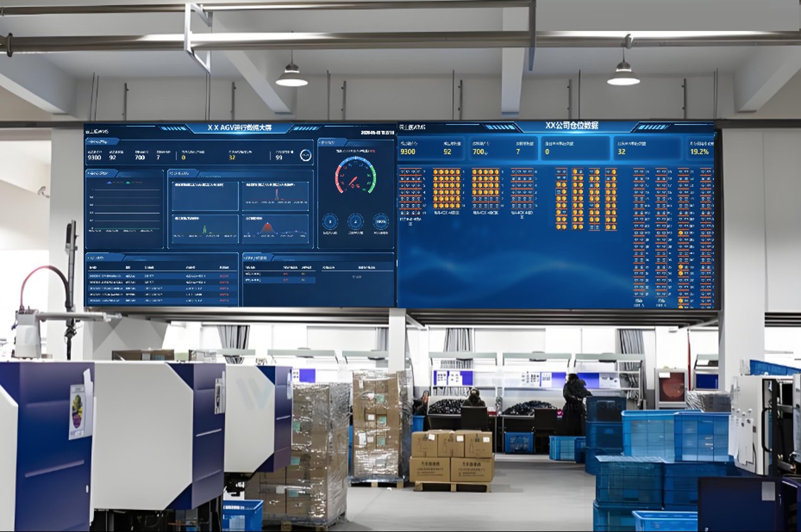Click the speedometer gauge on the AGV dashboard

tap(355, 176)
